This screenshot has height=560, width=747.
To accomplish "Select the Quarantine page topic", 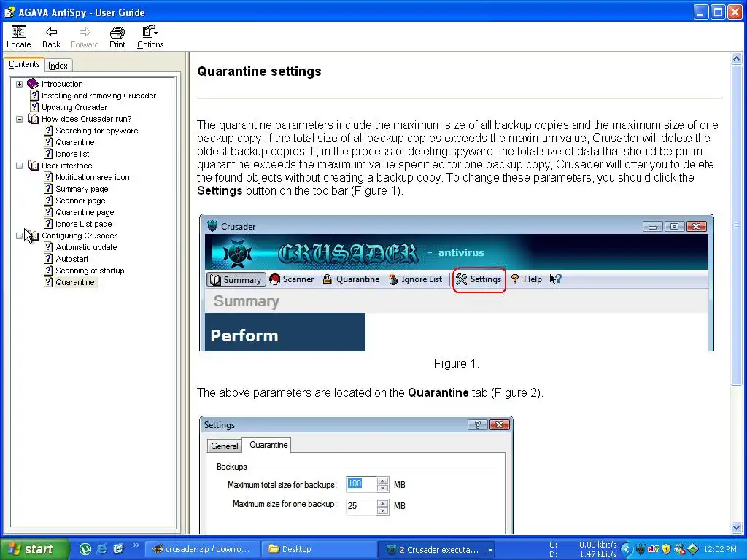I will [85, 212].
